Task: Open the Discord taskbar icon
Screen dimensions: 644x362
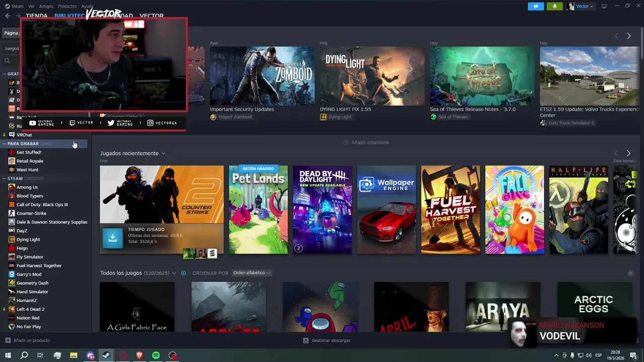Action: point(90,355)
